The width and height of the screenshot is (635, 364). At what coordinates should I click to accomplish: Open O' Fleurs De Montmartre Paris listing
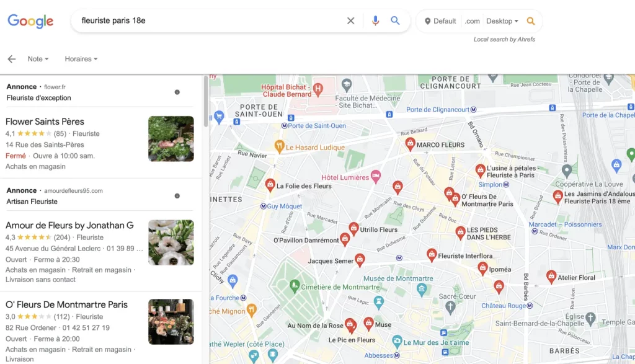(66, 305)
